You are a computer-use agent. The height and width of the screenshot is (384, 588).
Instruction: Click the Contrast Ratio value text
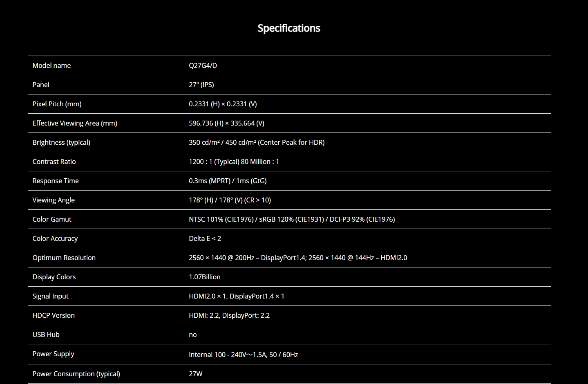pyautogui.click(x=234, y=162)
